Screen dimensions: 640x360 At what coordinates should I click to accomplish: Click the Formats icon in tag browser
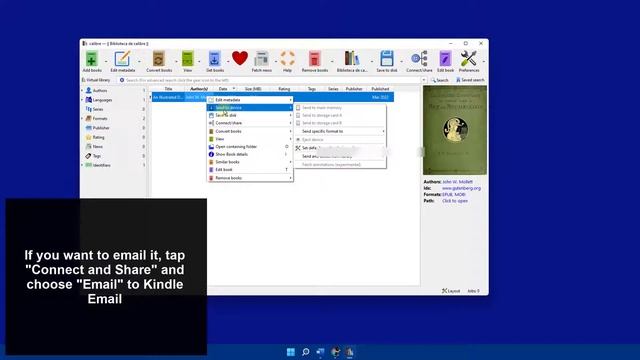[89, 118]
